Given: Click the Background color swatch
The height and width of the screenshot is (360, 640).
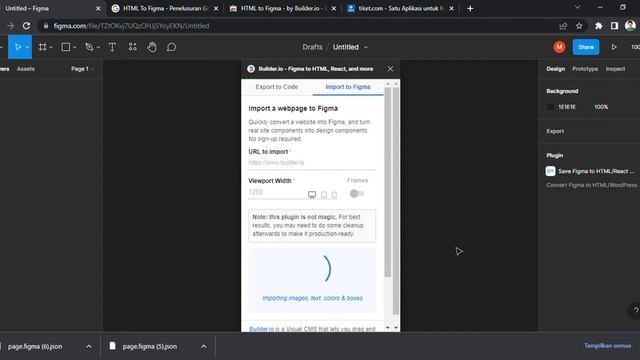Looking at the screenshot, I should click(x=550, y=107).
